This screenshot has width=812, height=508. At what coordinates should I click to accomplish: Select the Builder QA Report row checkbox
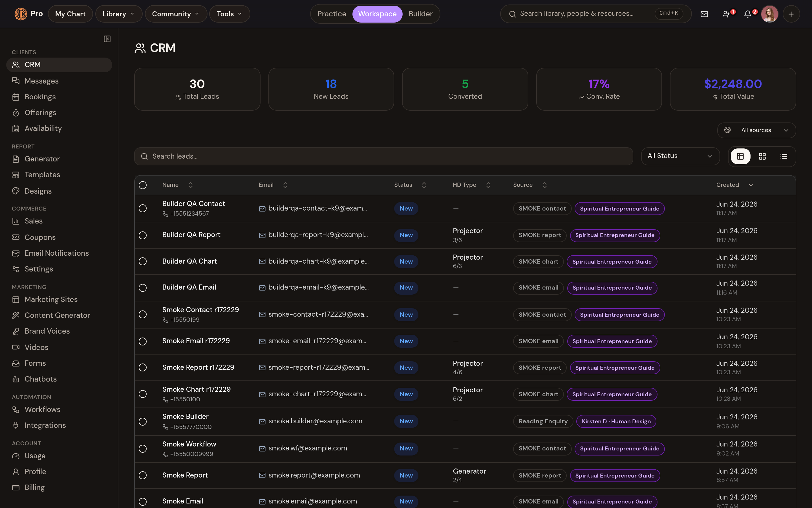(x=143, y=235)
